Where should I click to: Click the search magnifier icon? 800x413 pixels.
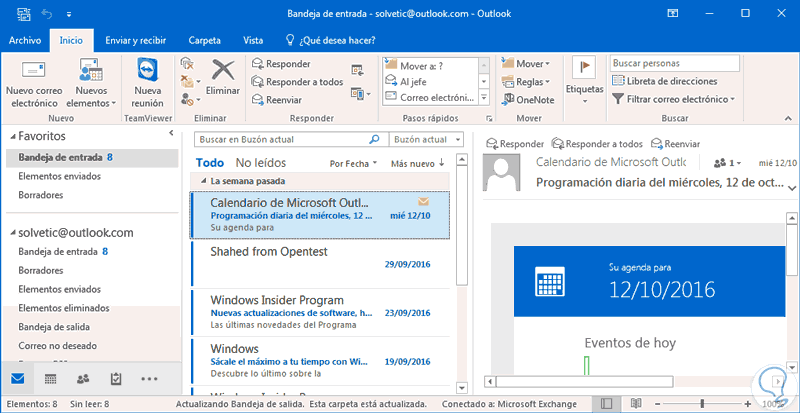click(x=375, y=139)
